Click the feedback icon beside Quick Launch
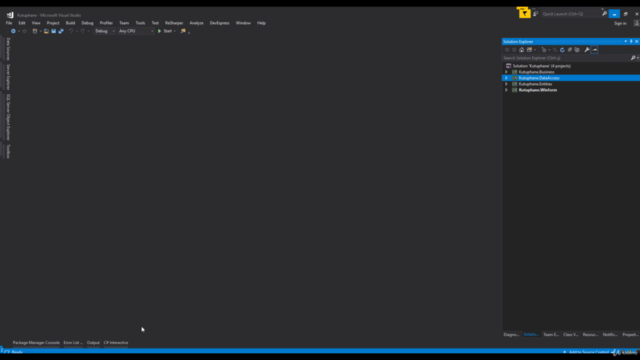The image size is (640, 360). click(536, 14)
